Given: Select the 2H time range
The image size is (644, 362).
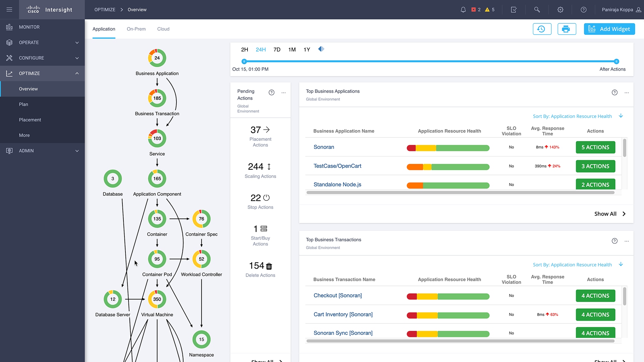Looking at the screenshot, I should 245,50.
